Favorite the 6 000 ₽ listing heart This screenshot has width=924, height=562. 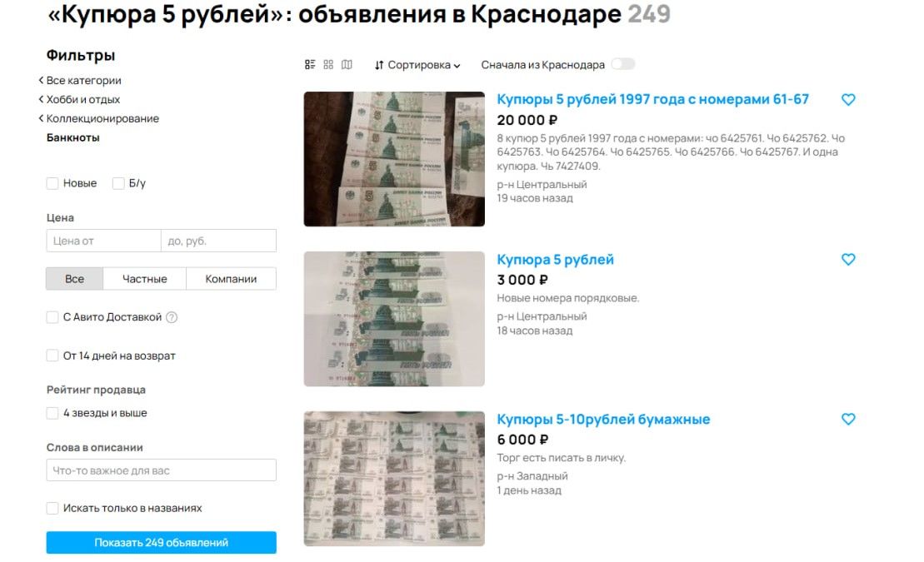pyautogui.click(x=848, y=419)
